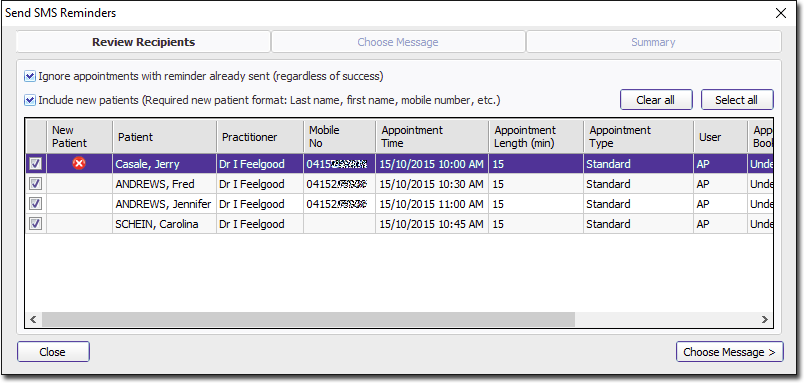
Task: Click the Close button at bottom left
Action: coord(53,352)
